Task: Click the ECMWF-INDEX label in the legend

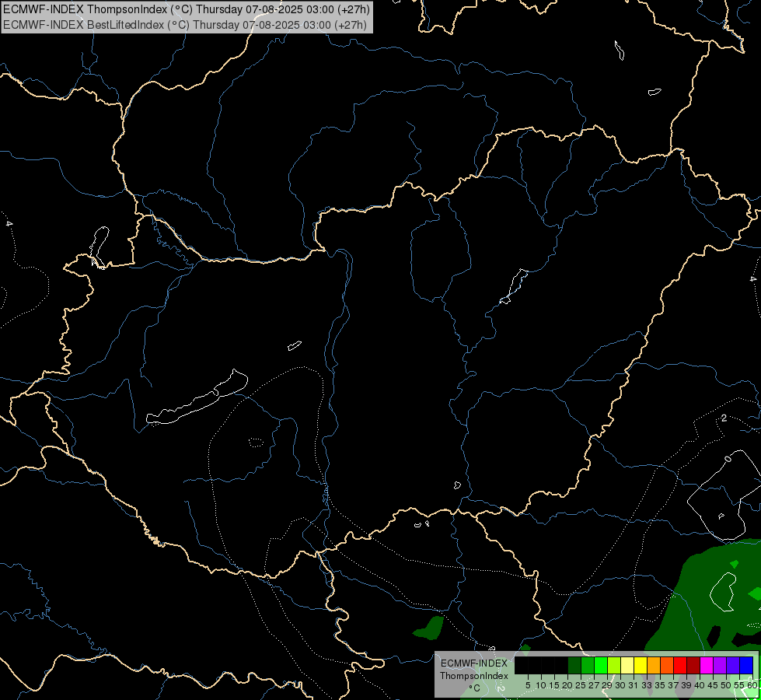Action: [474, 663]
